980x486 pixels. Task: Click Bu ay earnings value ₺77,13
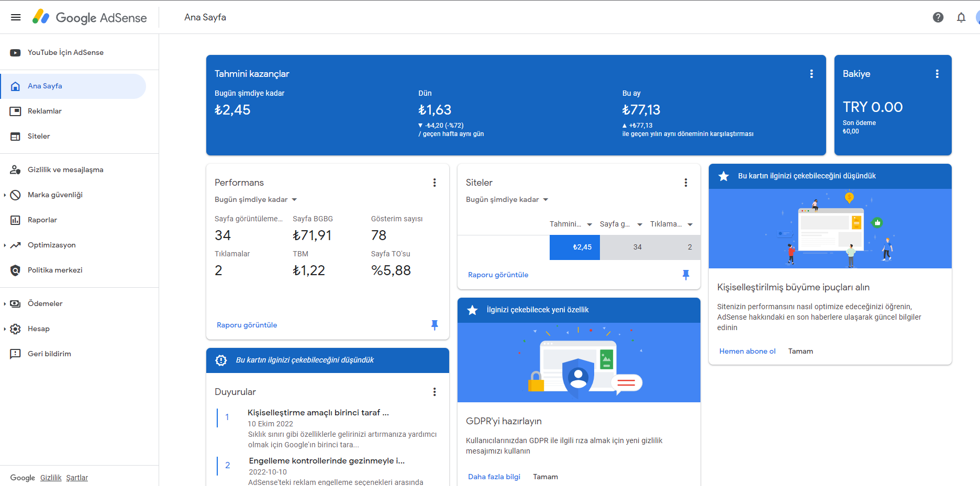coord(641,110)
